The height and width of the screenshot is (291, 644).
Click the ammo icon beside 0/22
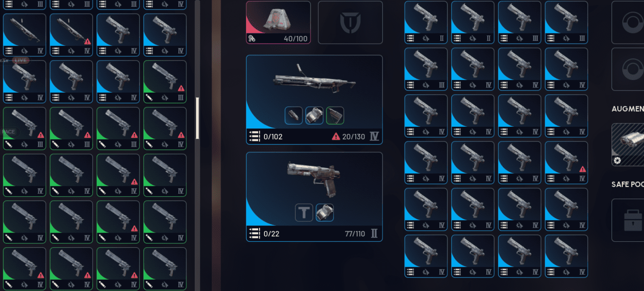pos(254,233)
